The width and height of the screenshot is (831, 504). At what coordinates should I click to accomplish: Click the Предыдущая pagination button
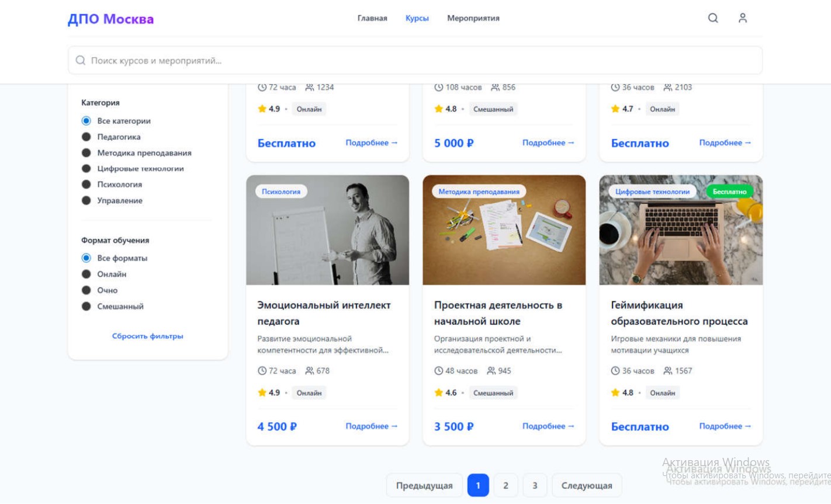[424, 485]
